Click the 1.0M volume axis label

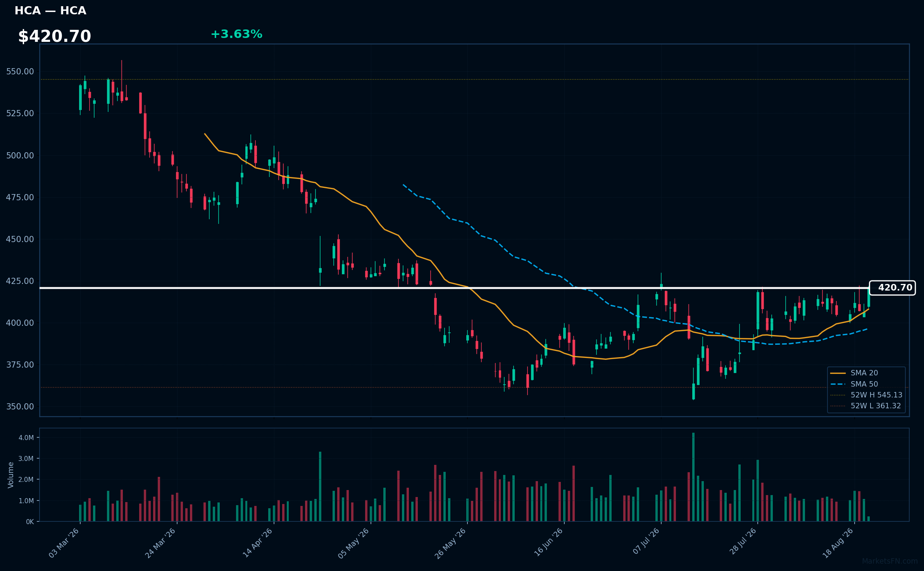pyautogui.click(x=26, y=501)
